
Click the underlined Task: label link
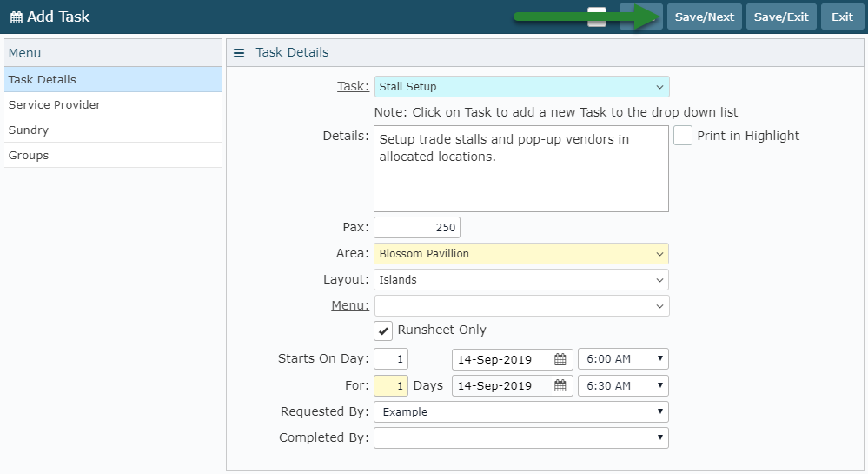[353, 86]
